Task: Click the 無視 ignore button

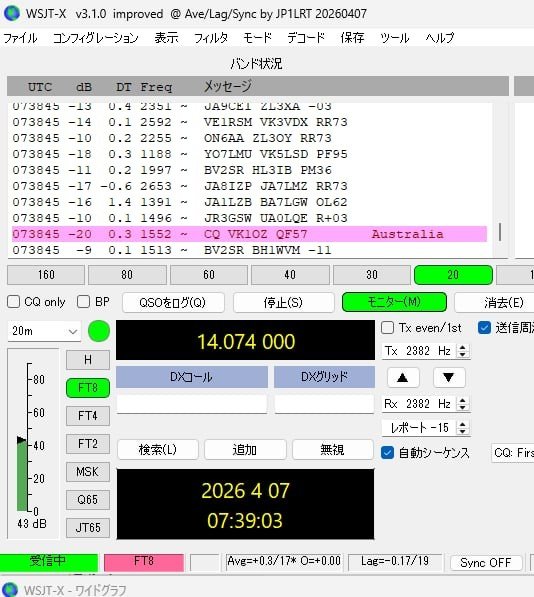Action: click(333, 450)
